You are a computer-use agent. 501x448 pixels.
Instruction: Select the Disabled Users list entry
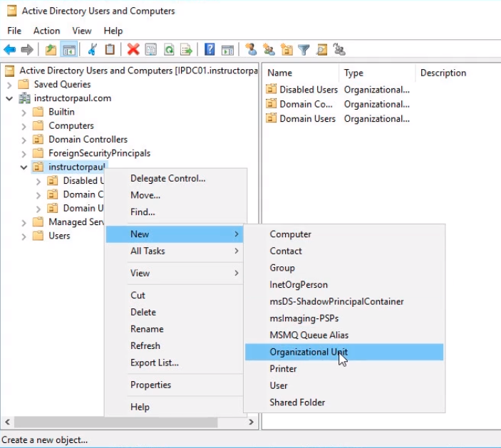point(308,90)
